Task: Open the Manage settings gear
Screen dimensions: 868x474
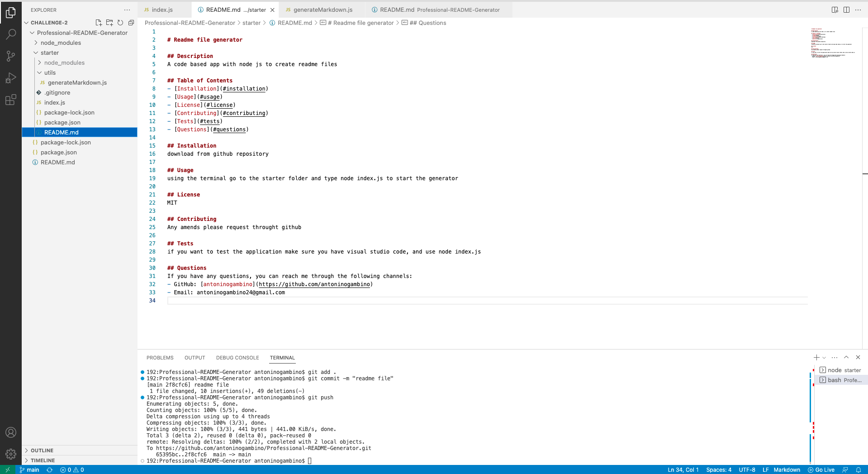Action: 11,454
